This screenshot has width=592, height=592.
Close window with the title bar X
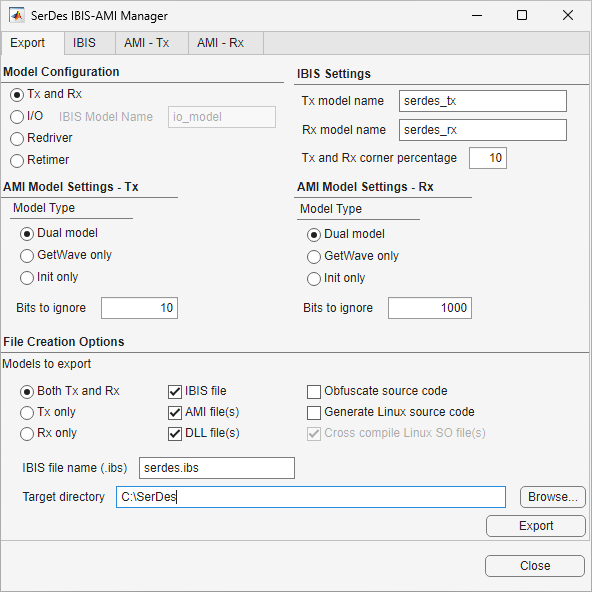coord(568,15)
